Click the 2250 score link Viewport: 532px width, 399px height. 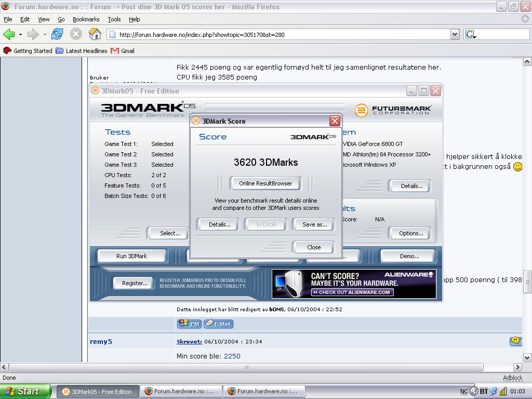pos(232,356)
